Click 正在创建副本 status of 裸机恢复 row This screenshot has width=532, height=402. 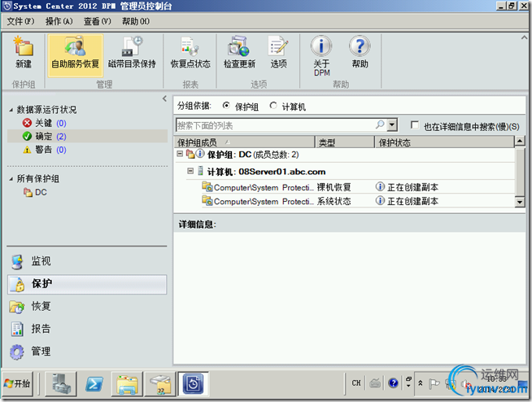click(x=412, y=187)
